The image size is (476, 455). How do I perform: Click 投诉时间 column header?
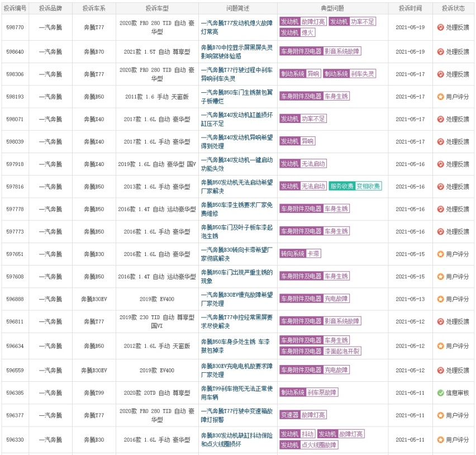[410, 8]
